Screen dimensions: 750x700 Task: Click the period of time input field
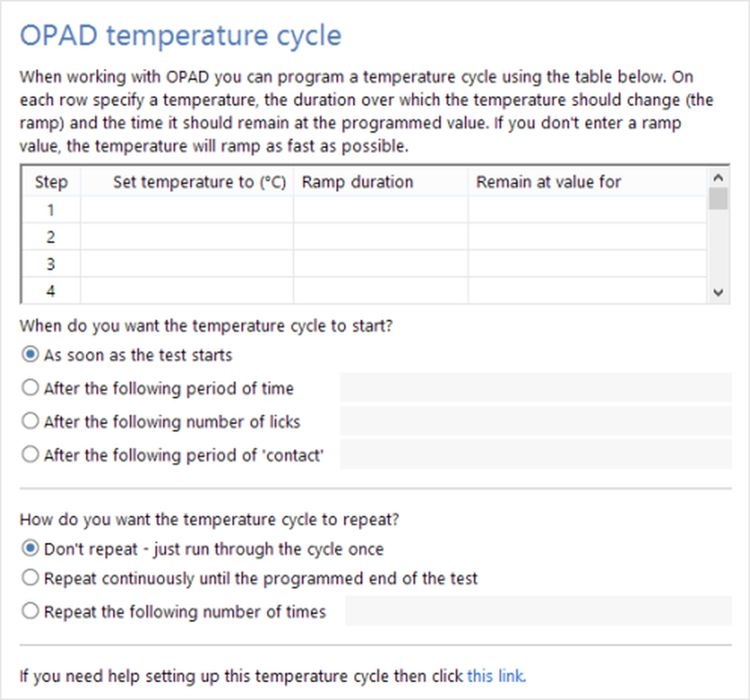point(535,388)
